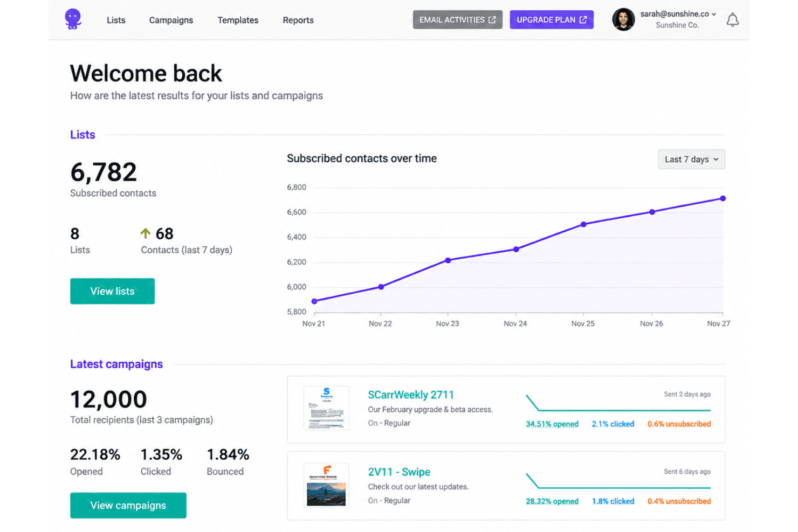Click the Nov 26 chart data point
The height and width of the screenshot is (532, 798).
pyautogui.click(x=652, y=212)
